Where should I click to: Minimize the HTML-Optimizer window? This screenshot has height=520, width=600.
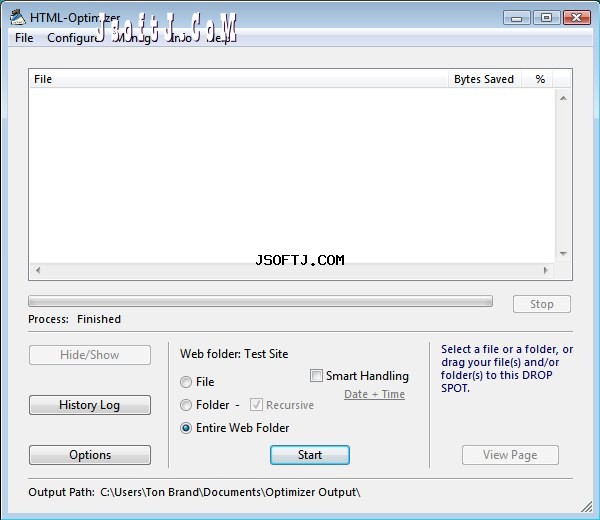click(x=517, y=18)
